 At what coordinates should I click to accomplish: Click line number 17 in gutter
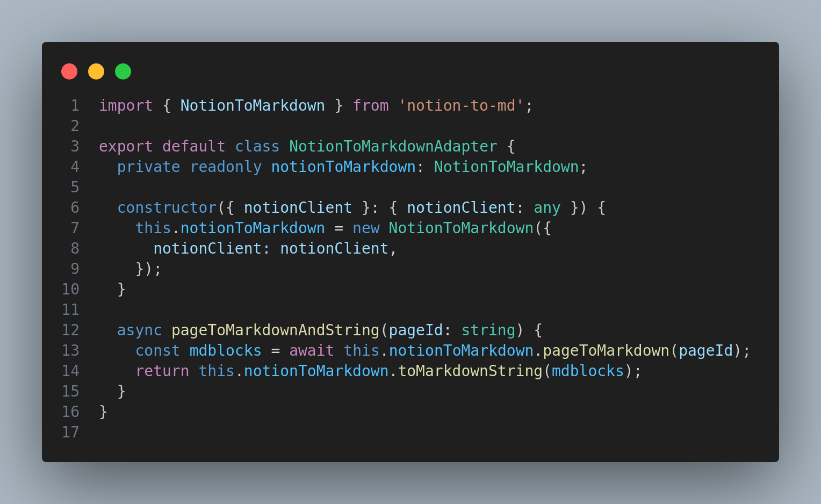(x=70, y=433)
